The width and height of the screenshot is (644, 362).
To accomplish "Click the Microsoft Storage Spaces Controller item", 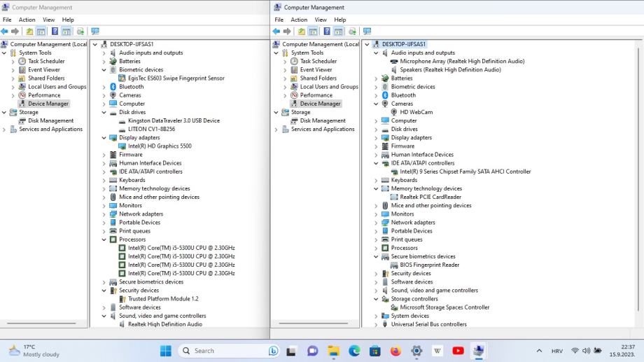I will coord(444,307).
